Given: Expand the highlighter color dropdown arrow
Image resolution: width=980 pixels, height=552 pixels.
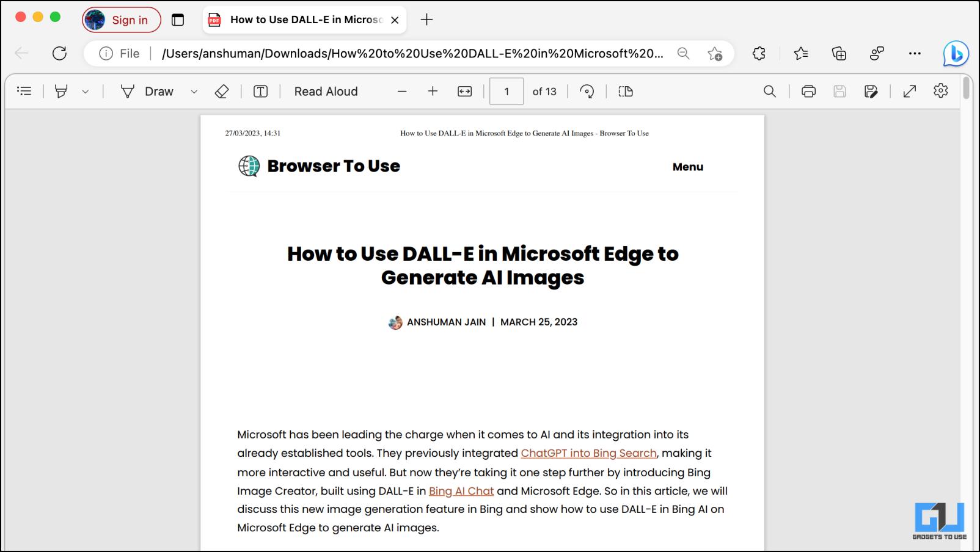Looking at the screenshot, I should point(86,92).
